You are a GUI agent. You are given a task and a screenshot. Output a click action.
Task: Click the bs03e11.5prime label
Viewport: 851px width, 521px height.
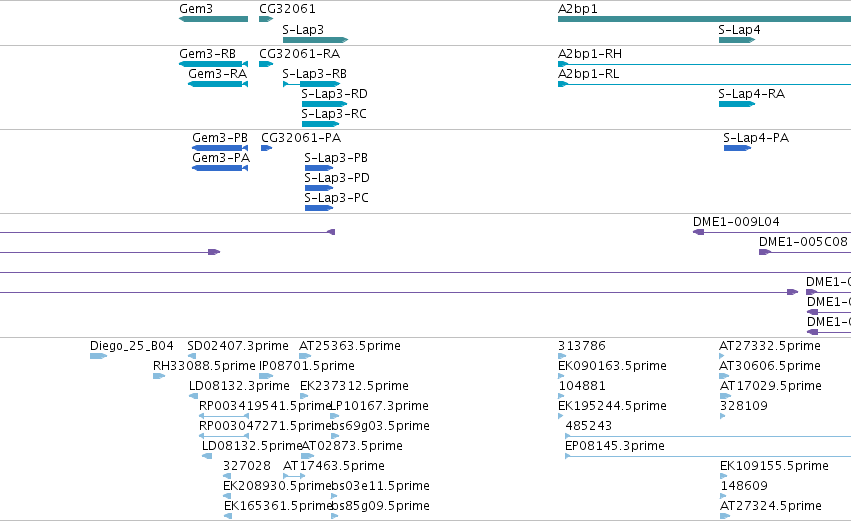(x=380, y=486)
